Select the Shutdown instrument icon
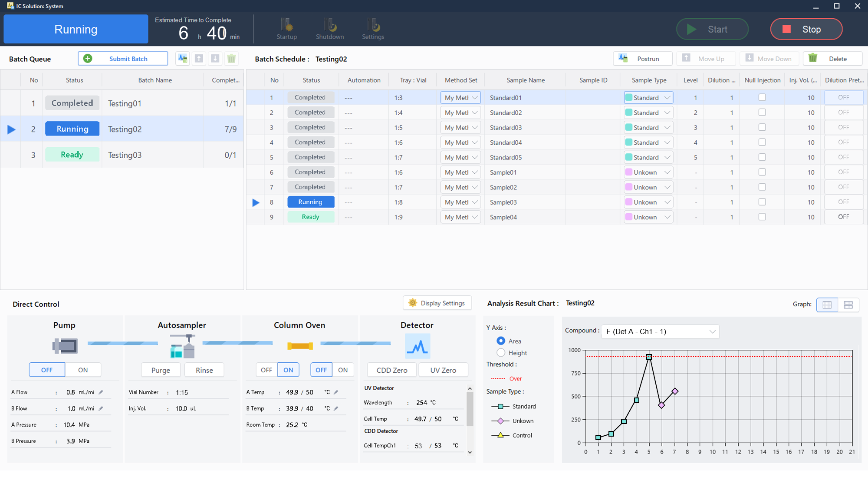The image size is (868, 477). coord(330,25)
